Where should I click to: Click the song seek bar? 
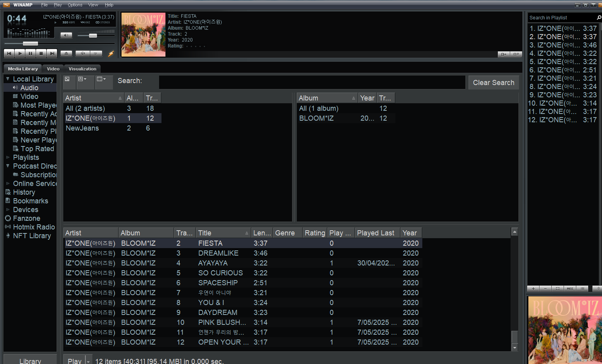click(x=59, y=43)
